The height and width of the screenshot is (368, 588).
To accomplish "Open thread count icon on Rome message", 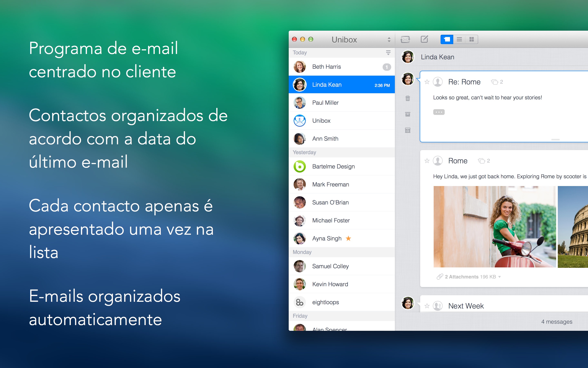I will pyautogui.click(x=481, y=161).
